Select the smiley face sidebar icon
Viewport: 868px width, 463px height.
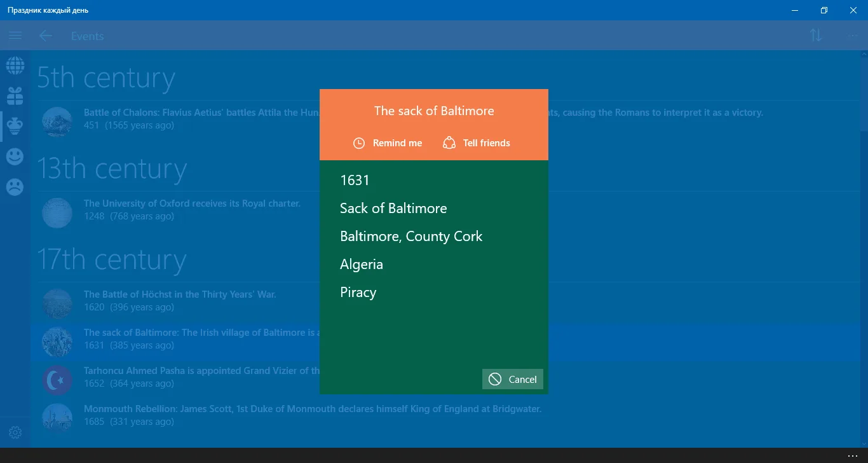pyautogui.click(x=15, y=156)
